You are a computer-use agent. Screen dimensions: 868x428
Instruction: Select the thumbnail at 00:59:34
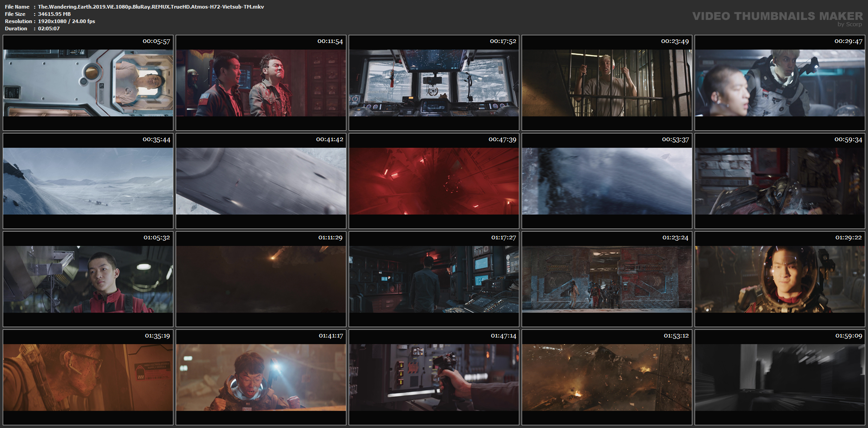tap(780, 181)
